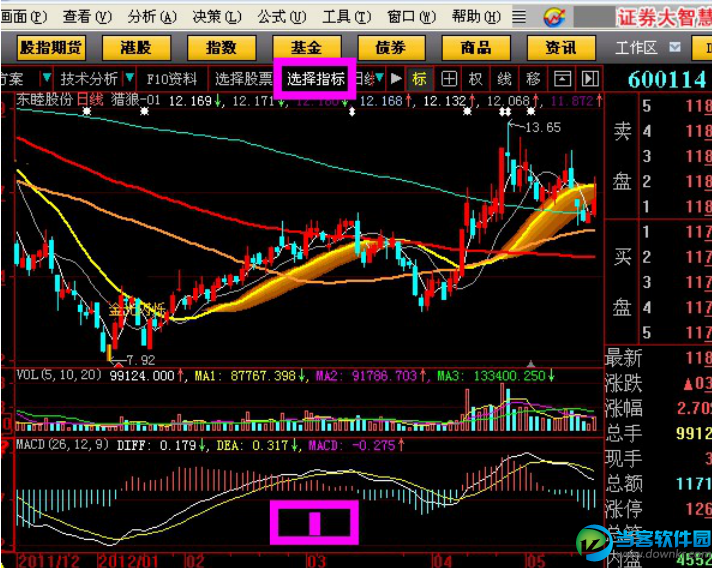Click the 2012/01 date axis label
The height and width of the screenshot is (568, 712).
[128, 561]
